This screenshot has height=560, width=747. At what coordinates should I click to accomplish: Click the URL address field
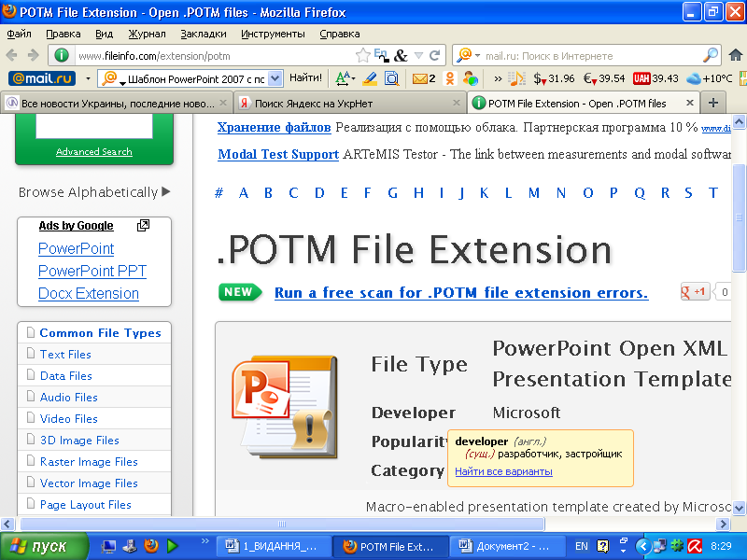[215, 56]
